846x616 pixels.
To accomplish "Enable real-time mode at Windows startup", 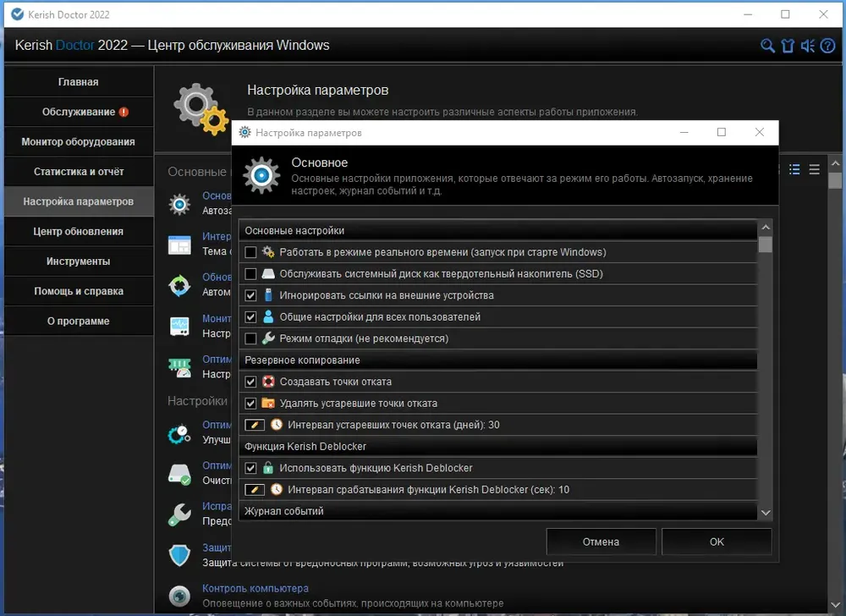I will (x=250, y=252).
